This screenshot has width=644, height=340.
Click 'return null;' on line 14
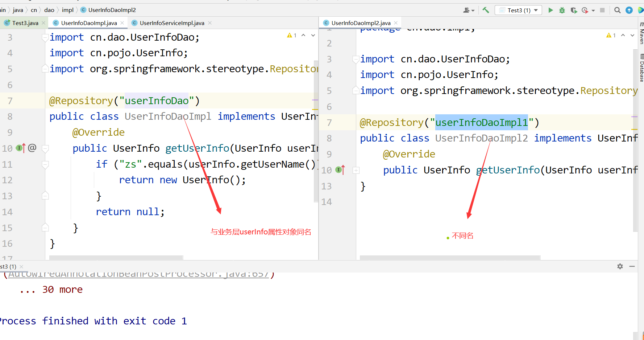(130, 212)
